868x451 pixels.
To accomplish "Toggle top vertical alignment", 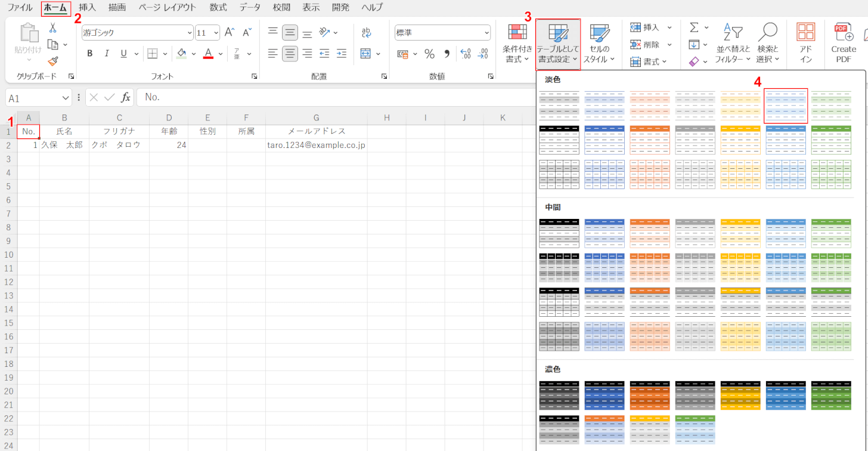I will tap(272, 32).
